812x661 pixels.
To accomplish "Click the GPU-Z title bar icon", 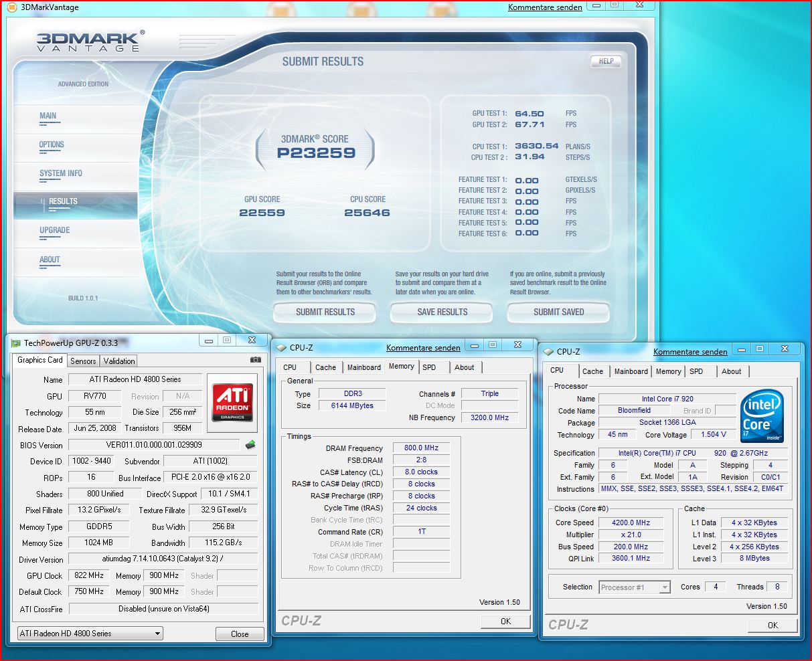I will click(16, 343).
